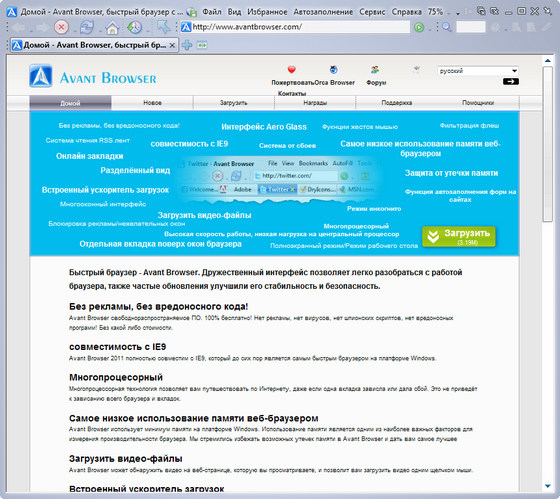Open browsing history clock icon
The height and width of the screenshot is (499, 560).
(135, 27)
